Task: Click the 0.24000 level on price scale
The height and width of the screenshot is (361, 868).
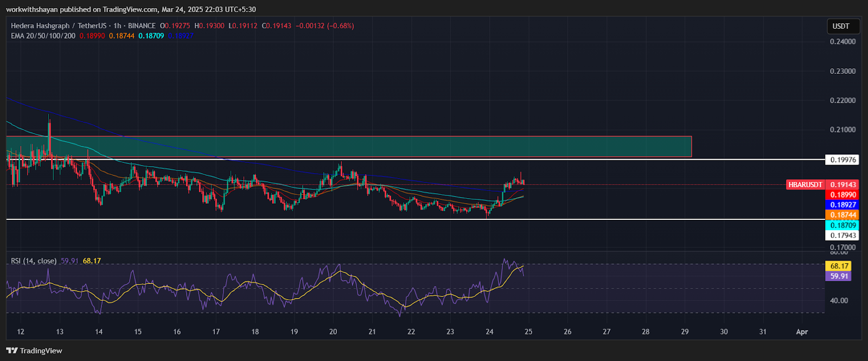Action: [843, 42]
